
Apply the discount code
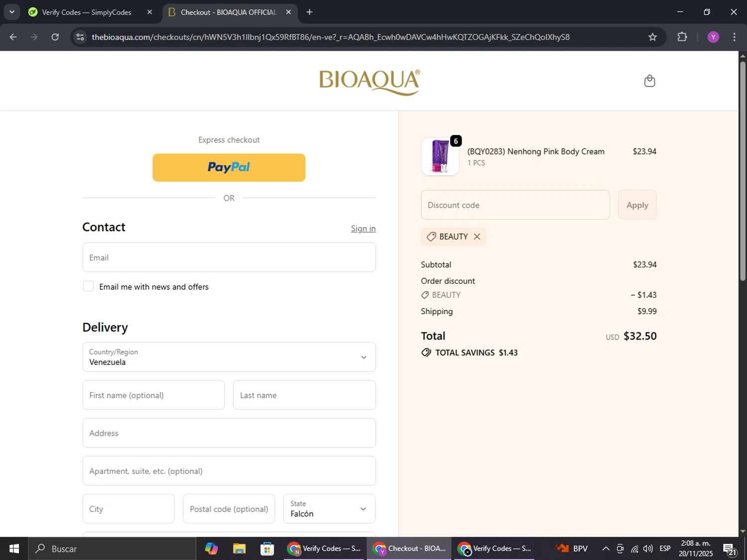pos(637,205)
